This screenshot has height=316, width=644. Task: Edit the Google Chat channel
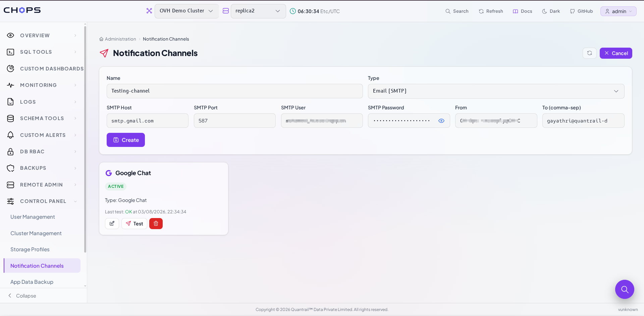coord(112,223)
